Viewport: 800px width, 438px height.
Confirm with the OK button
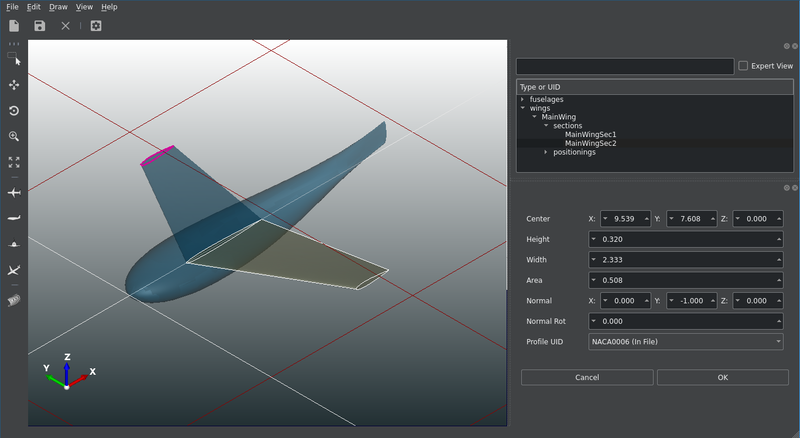(722, 378)
